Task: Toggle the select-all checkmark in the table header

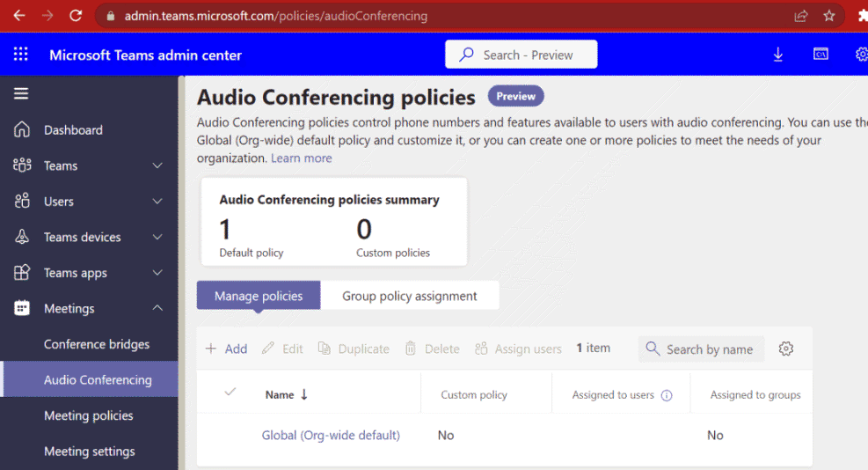Action: tap(230, 392)
